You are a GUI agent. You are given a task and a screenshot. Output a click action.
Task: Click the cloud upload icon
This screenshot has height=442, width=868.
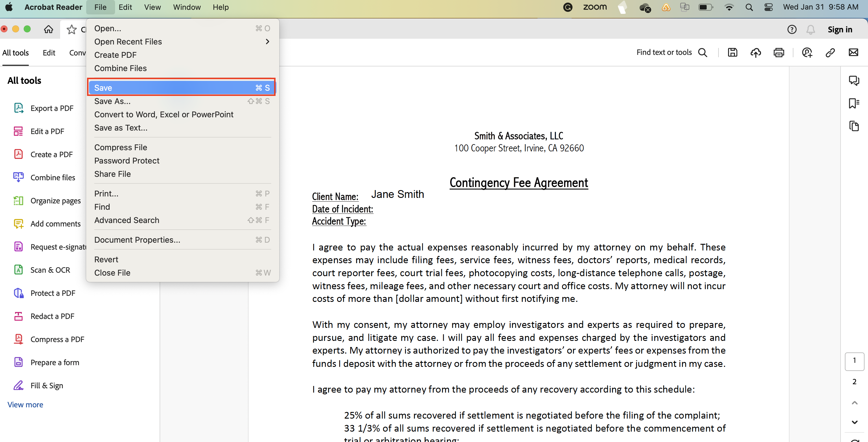coord(756,53)
